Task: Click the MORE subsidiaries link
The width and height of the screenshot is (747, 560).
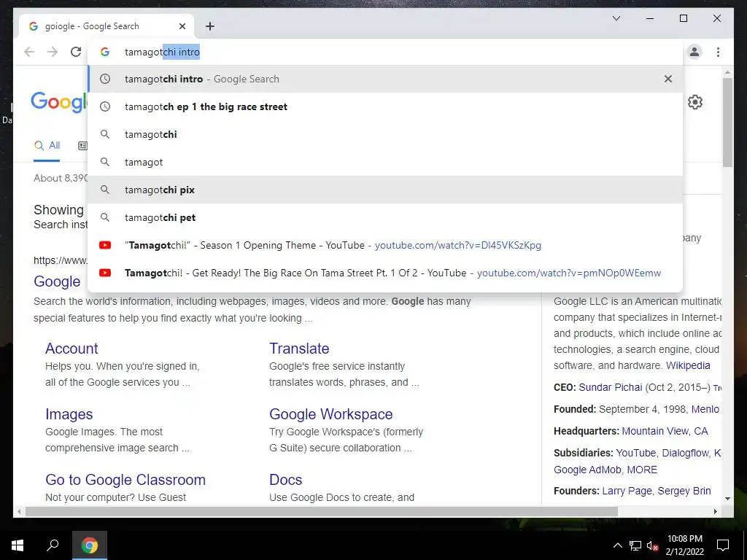Action: 642,470
